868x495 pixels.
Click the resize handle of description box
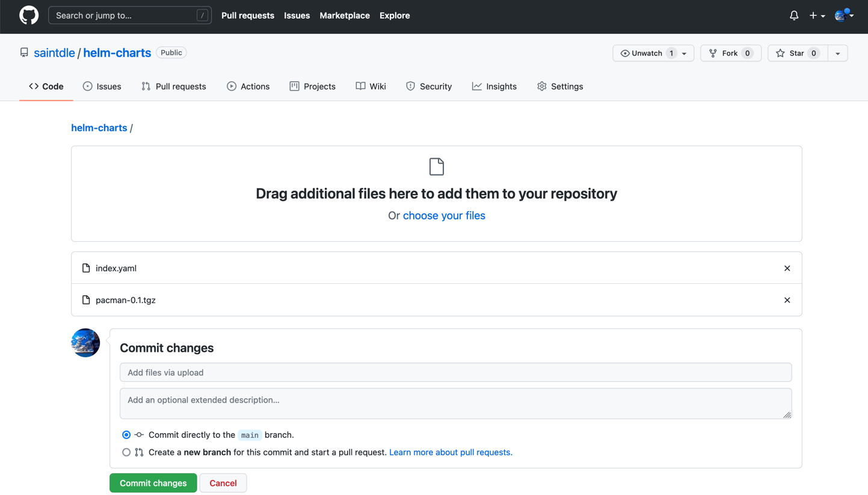coord(787,414)
